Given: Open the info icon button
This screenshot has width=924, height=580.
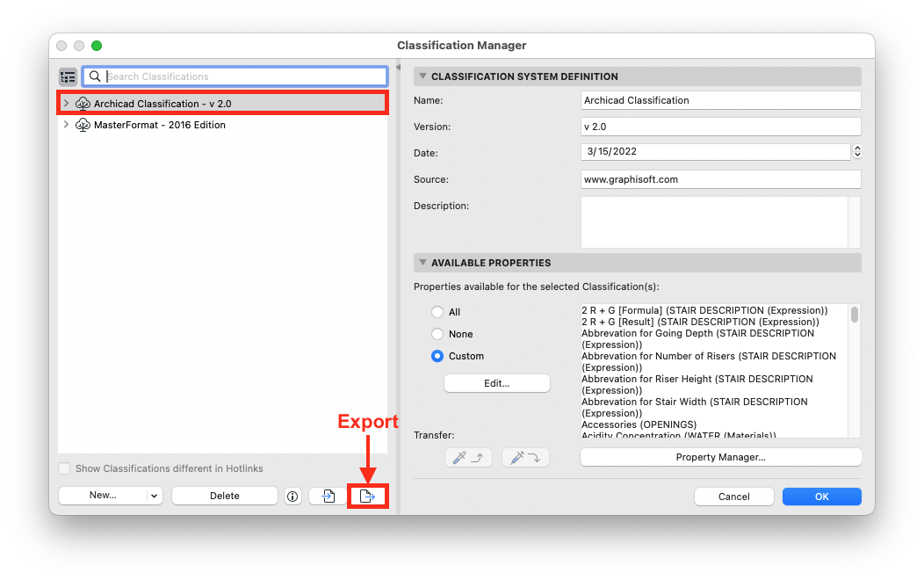Looking at the screenshot, I should tap(292, 497).
